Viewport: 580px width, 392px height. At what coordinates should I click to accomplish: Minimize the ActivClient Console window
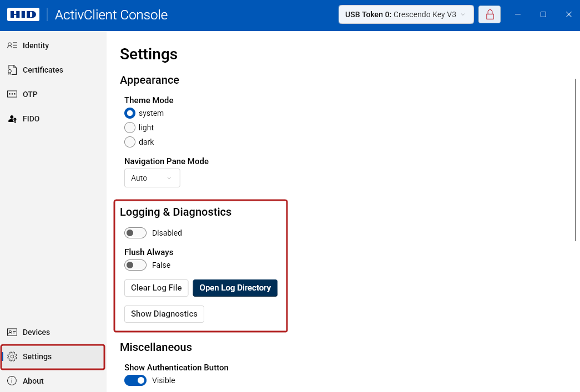click(518, 14)
